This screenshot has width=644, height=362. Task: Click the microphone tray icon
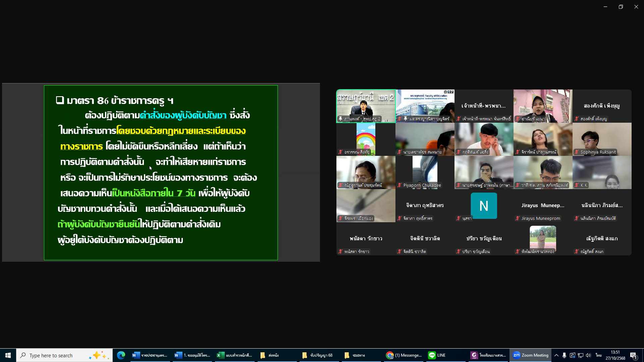pyautogui.click(x=564, y=355)
